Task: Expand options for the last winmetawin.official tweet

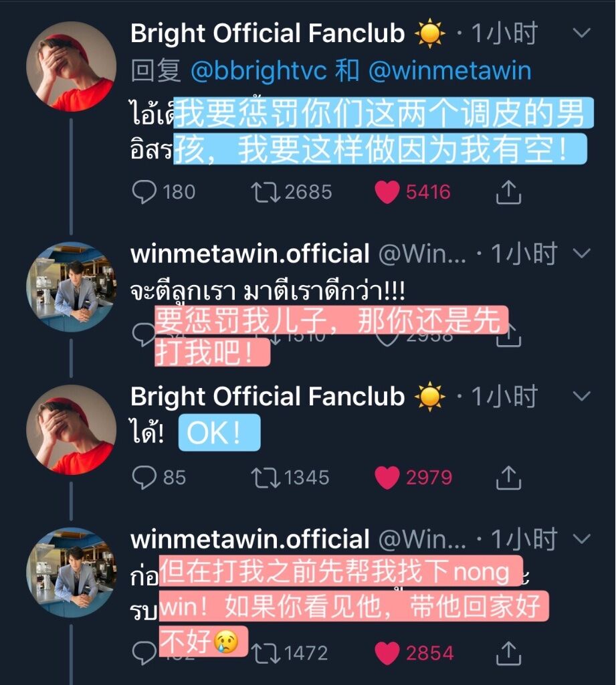Action: coord(581,539)
